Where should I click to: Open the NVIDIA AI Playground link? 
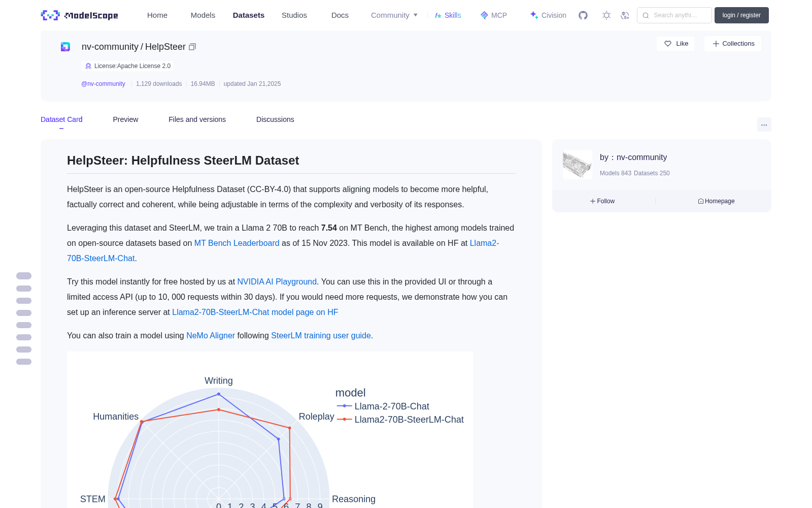coord(277,281)
